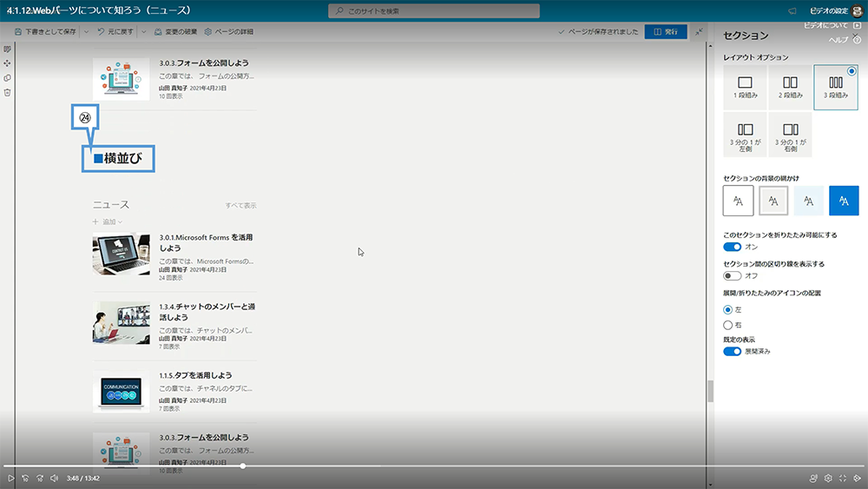Click the delete section trash icon
Screen dimensions: 868x489
click(x=7, y=92)
